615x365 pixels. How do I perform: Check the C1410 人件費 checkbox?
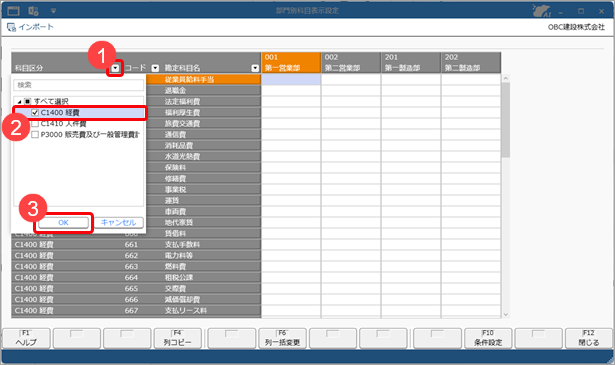click(35, 124)
